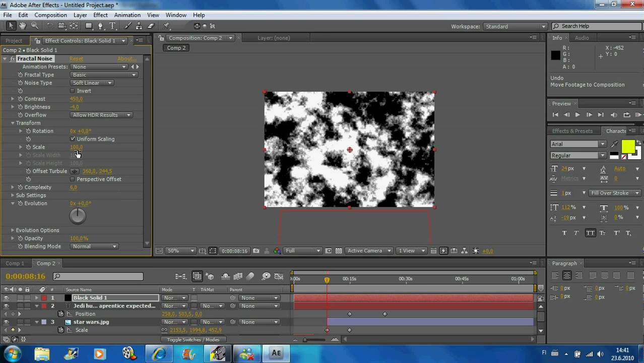Click the Evolution rotation dial
This screenshot has width=644, height=363.
point(78,216)
